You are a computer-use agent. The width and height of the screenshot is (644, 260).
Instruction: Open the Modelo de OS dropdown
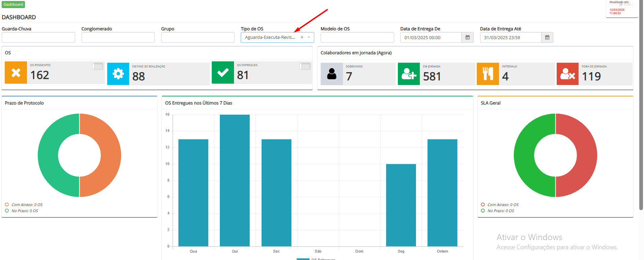point(357,37)
